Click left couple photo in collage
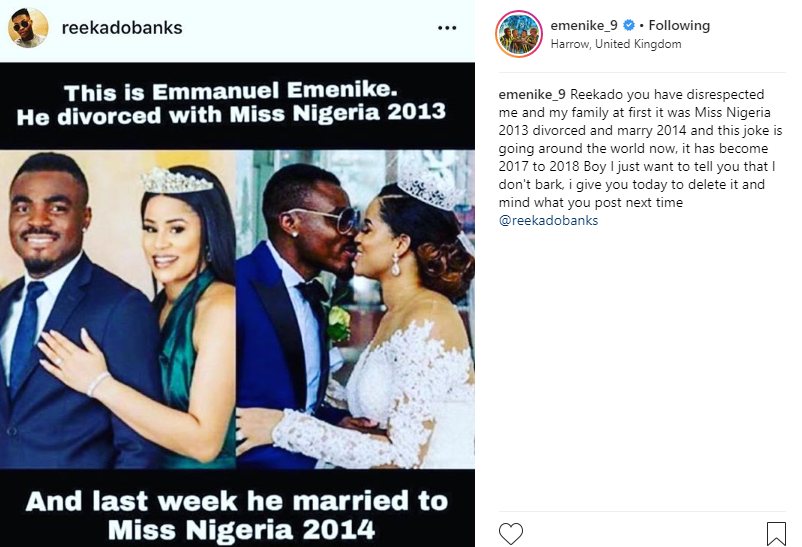 click(x=118, y=310)
